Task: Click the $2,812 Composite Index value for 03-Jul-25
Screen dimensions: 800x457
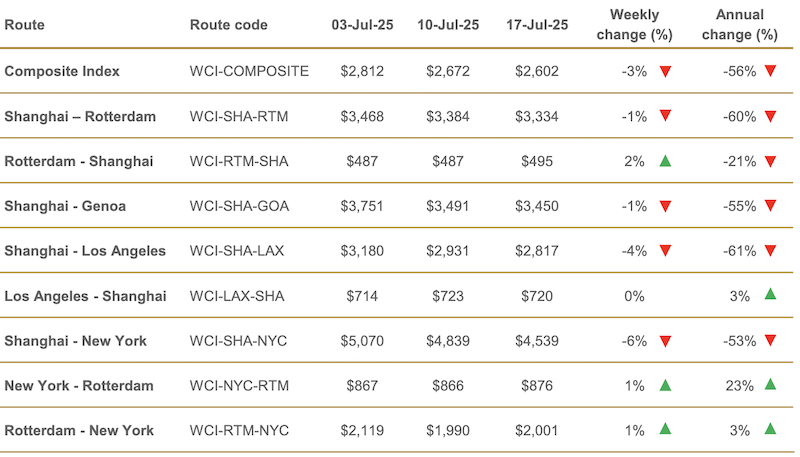Action: pos(362,71)
